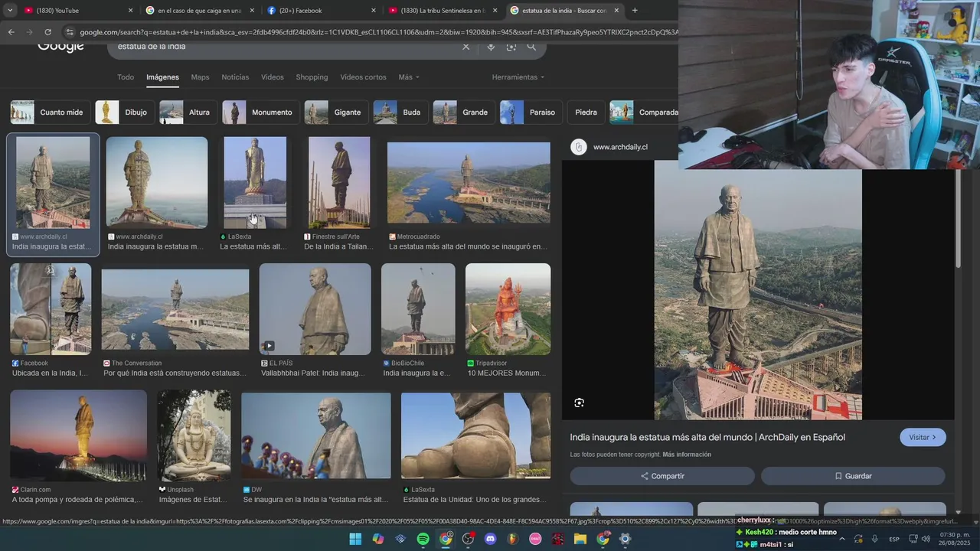Viewport: 980px width, 551px height.
Task: Open Discord from the taskbar
Action: click(491, 540)
